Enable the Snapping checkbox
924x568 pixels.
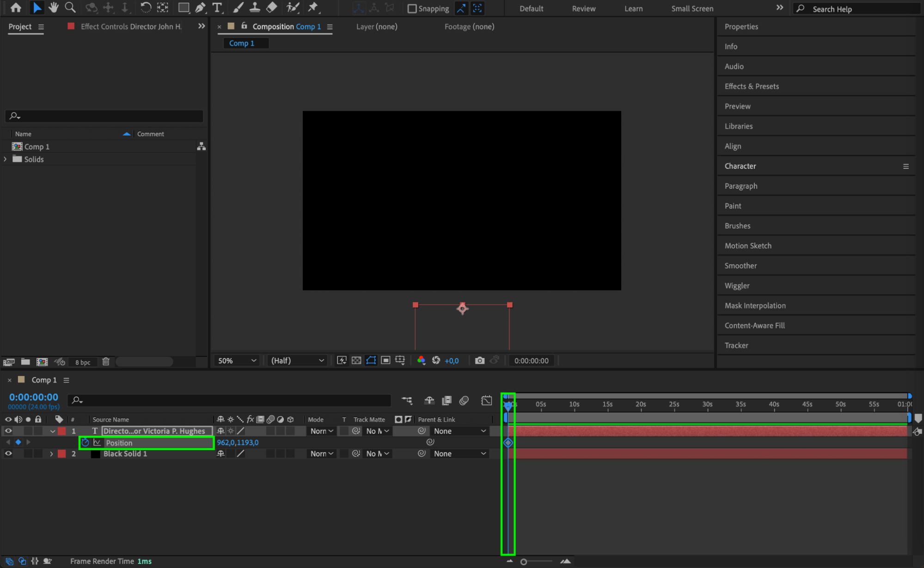click(412, 8)
